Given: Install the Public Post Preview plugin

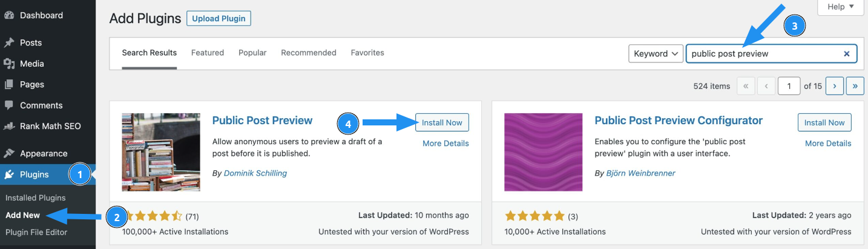Looking at the screenshot, I should (x=442, y=122).
